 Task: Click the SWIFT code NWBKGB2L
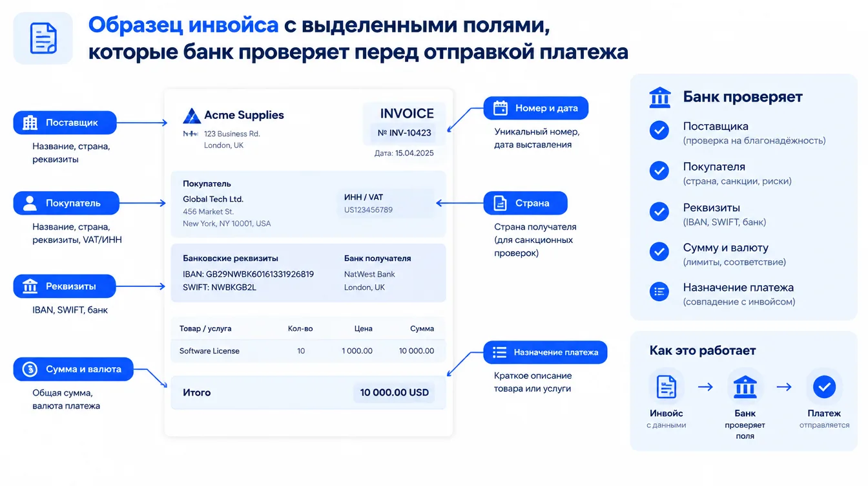220,288
